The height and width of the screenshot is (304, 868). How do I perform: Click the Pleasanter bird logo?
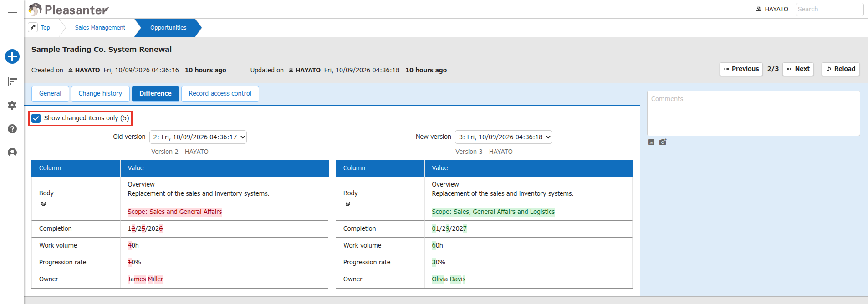pyautogui.click(x=35, y=10)
